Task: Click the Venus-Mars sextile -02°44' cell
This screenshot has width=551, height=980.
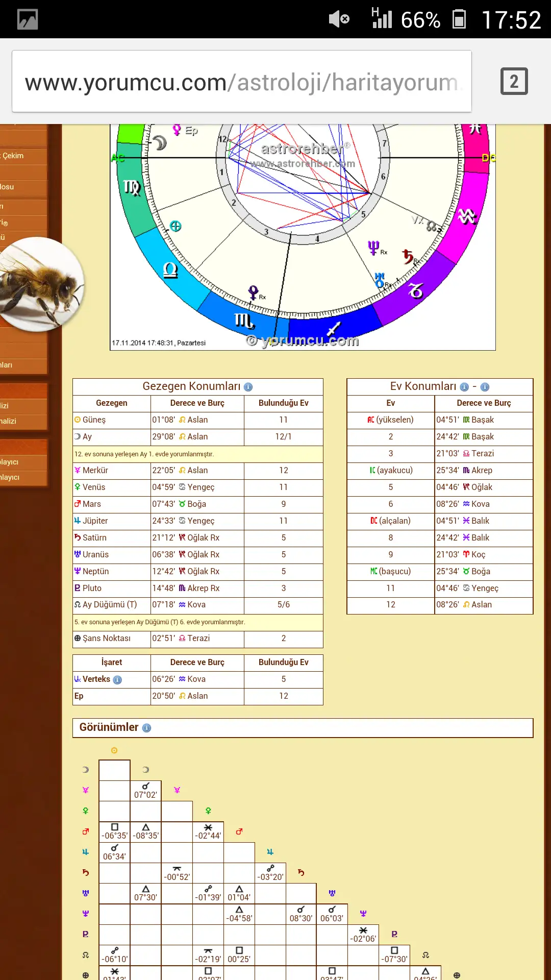Action: [208, 831]
